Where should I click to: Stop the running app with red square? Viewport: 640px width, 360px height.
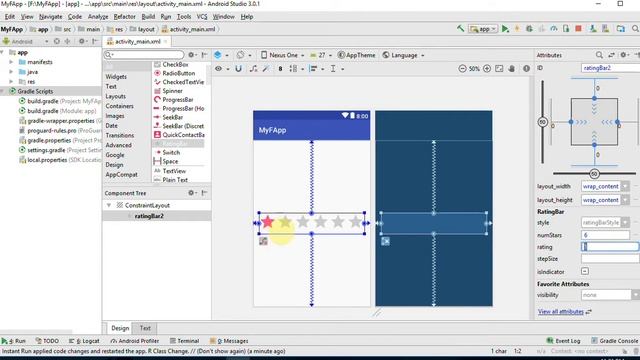coord(578,29)
